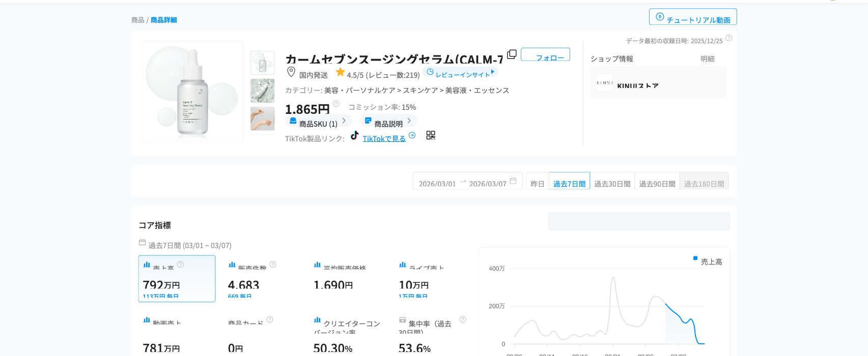868x356 pixels.
Task: Open the TikTokで見る link
Action: [x=384, y=138]
